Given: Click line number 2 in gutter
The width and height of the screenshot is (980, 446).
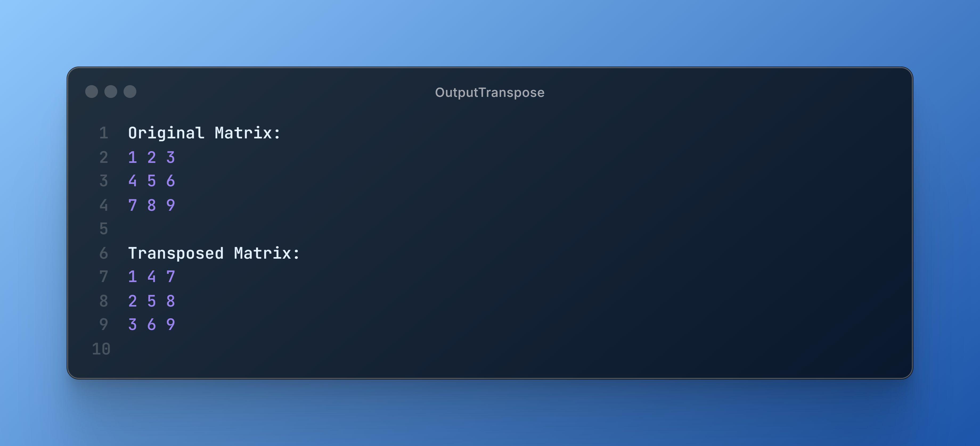Looking at the screenshot, I should [x=104, y=158].
